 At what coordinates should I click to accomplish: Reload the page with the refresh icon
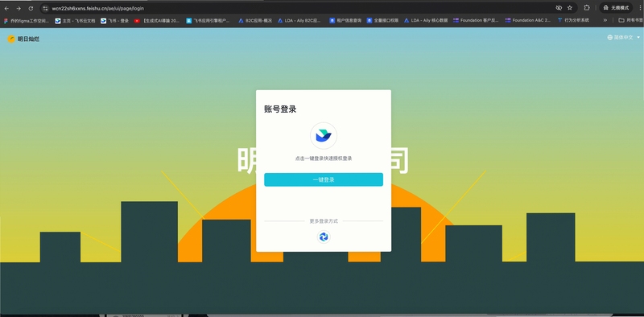[x=31, y=8]
